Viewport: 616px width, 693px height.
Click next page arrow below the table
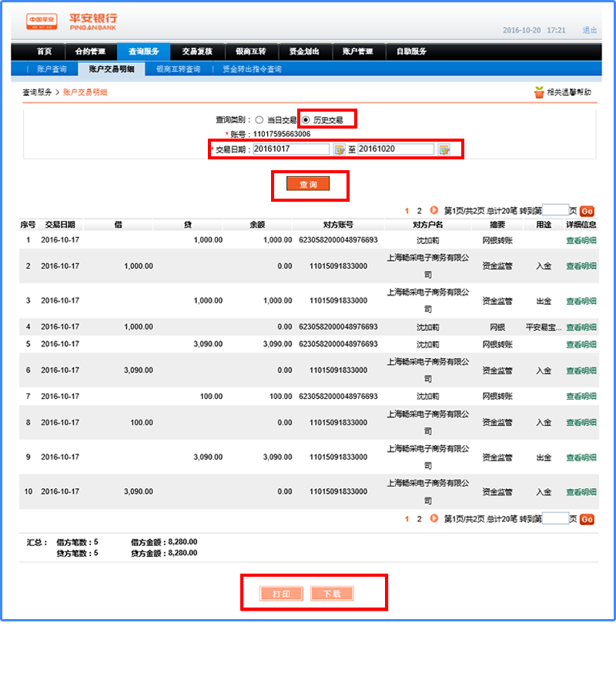click(434, 519)
